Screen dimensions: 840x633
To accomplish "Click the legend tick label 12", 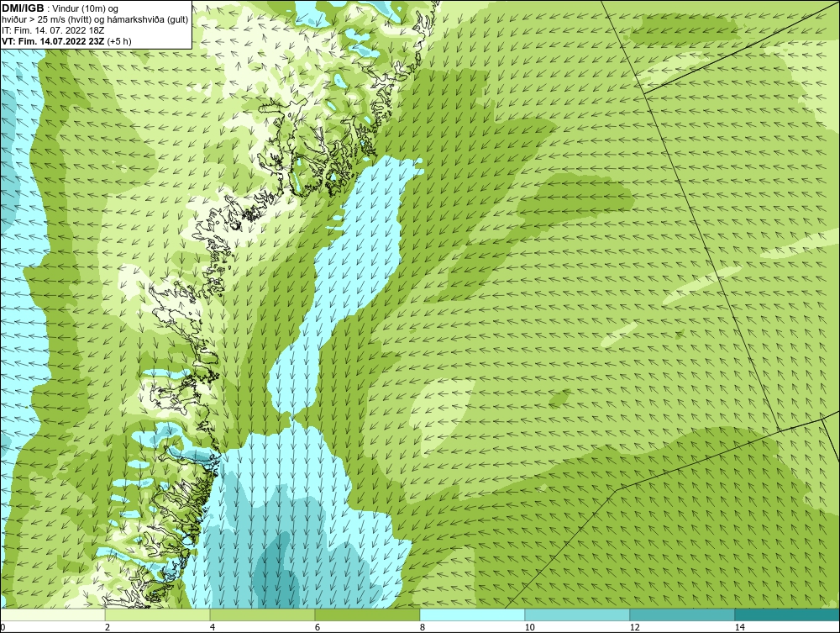I will coord(635,627).
